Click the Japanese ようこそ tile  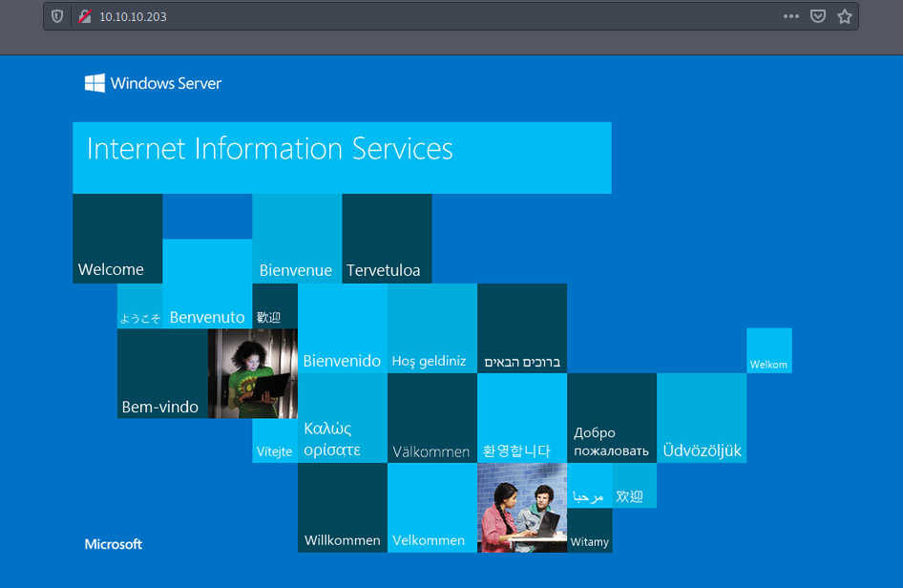click(140, 305)
